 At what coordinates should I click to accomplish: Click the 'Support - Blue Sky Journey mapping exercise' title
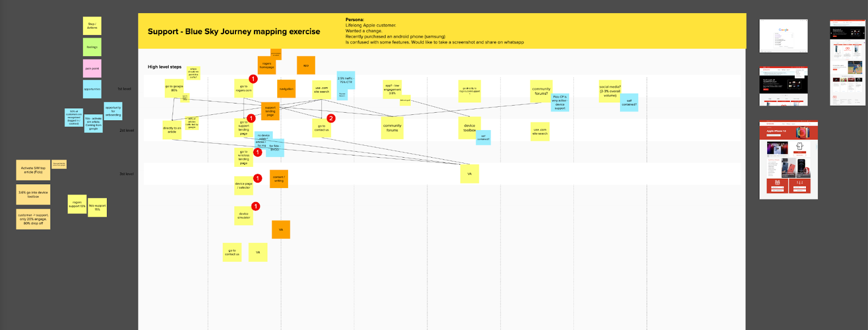[x=234, y=31]
